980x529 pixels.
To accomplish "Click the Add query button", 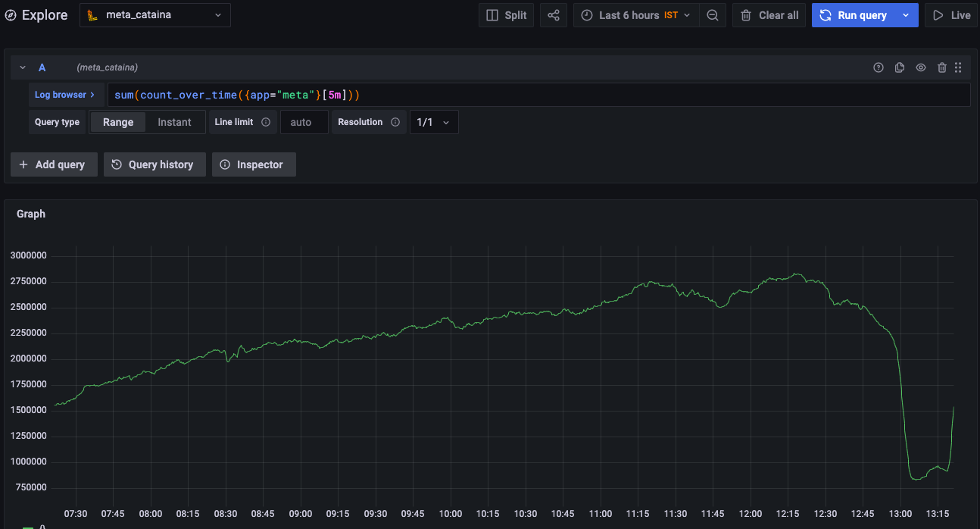I will (54, 164).
